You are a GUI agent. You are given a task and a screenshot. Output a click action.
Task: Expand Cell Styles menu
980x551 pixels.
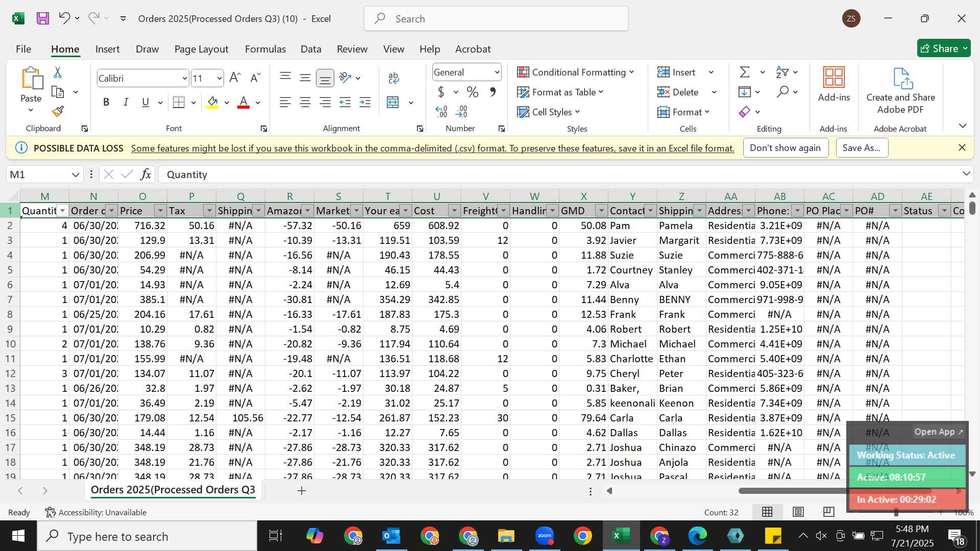[x=548, y=112]
